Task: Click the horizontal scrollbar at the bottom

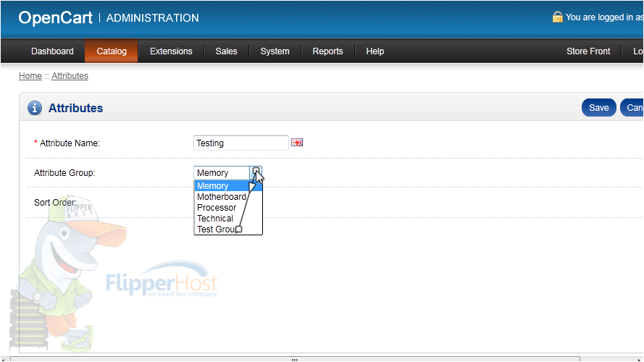Action: [x=295, y=359]
